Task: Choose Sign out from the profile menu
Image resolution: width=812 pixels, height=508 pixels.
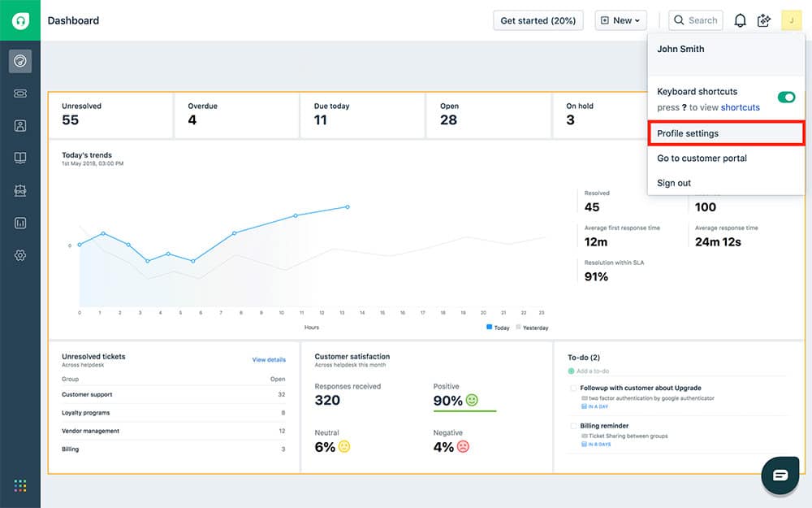Action: [x=674, y=183]
